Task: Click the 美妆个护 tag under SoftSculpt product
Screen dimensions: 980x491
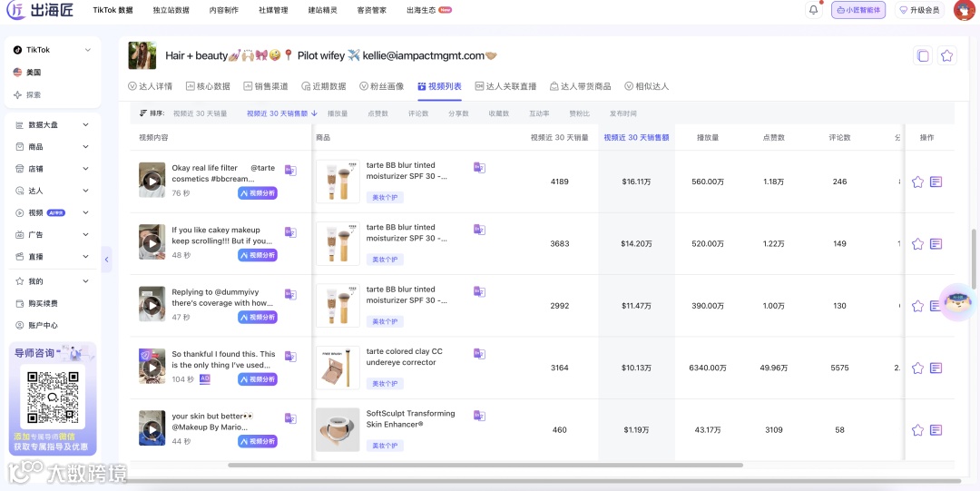Action: pyautogui.click(x=385, y=446)
